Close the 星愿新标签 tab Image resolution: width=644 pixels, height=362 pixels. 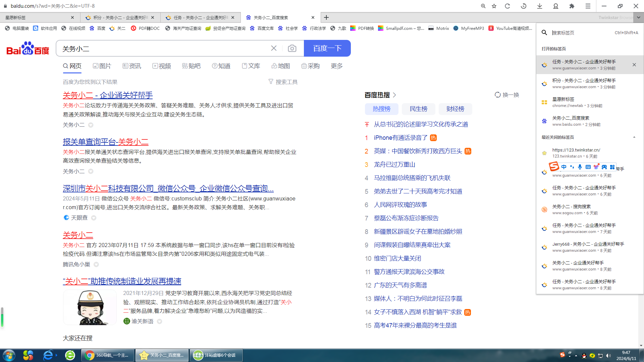72,17
